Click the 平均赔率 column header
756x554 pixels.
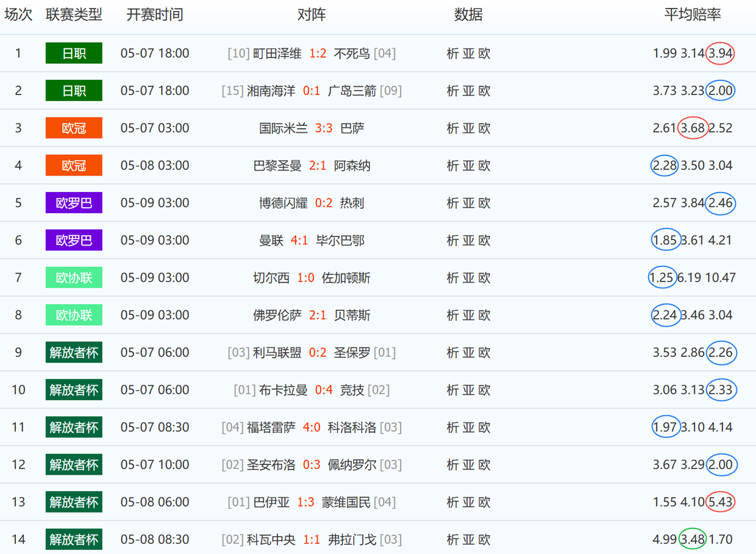pos(693,15)
